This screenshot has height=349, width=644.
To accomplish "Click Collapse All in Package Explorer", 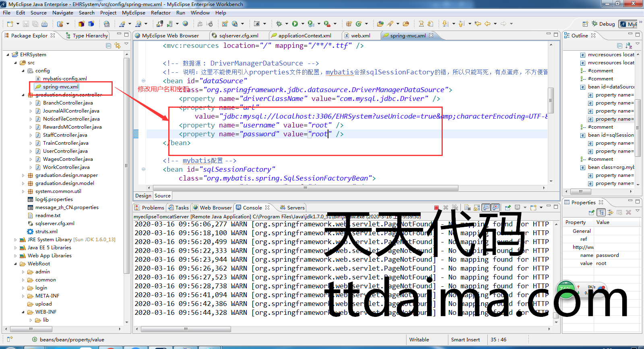I will (108, 45).
